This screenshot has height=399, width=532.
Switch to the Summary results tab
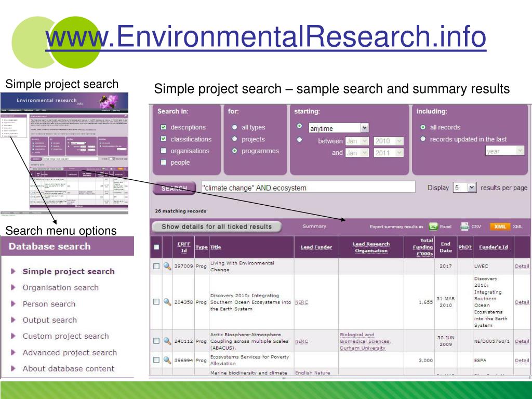(x=314, y=227)
